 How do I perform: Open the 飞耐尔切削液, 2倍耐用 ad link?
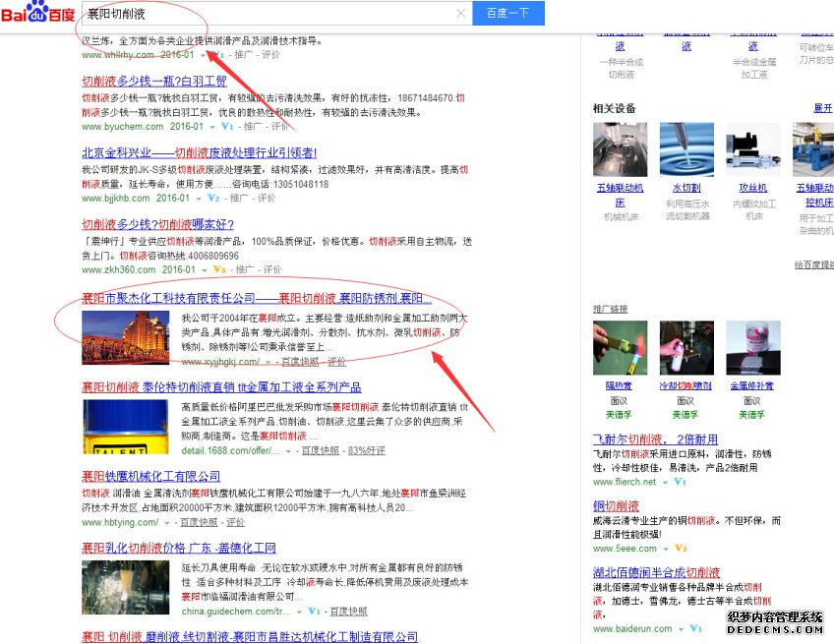point(655,439)
